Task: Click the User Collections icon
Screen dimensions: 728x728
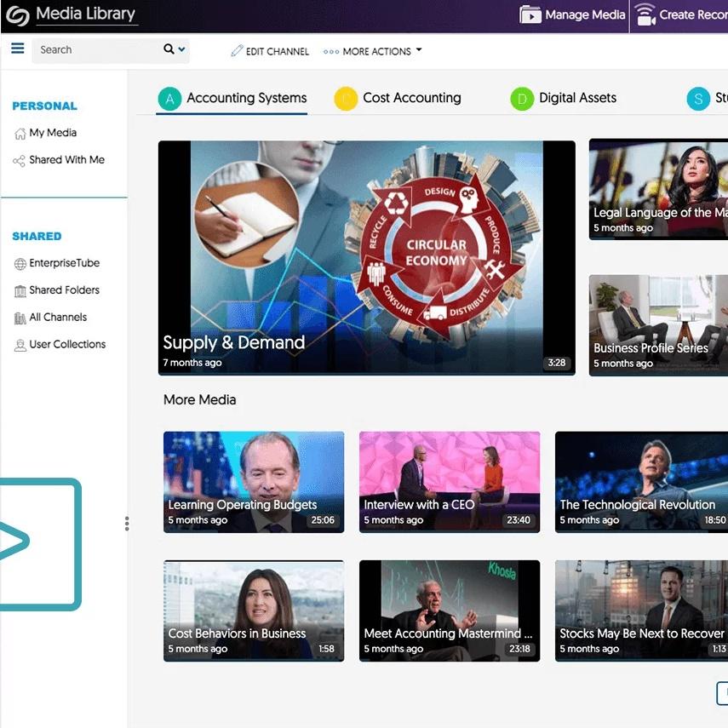Action: click(x=20, y=345)
